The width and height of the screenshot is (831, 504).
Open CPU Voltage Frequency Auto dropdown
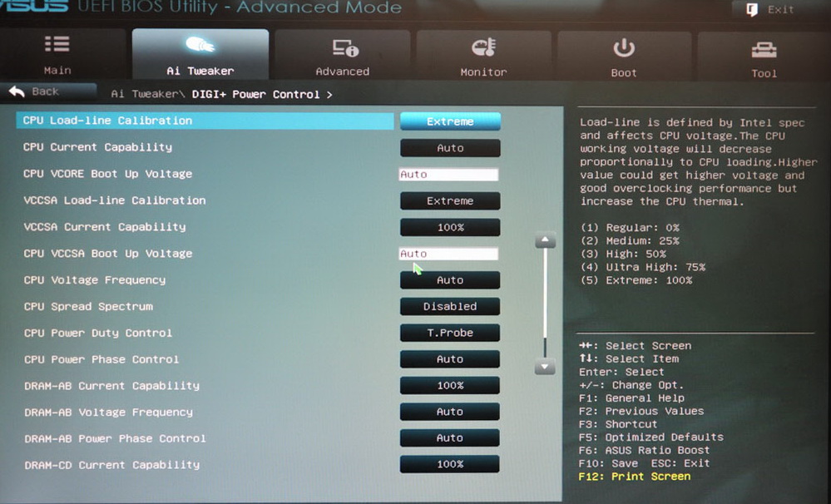450,279
